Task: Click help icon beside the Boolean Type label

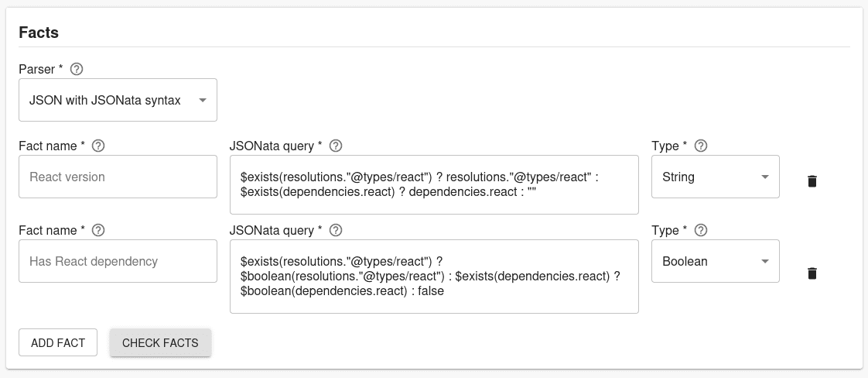Action: [700, 230]
